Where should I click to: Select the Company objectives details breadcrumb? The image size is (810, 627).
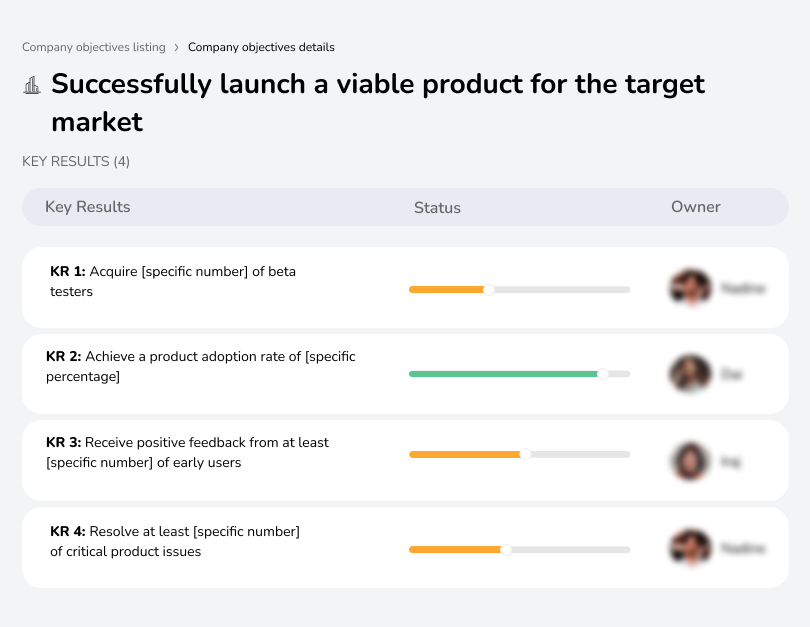click(x=261, y=47)
